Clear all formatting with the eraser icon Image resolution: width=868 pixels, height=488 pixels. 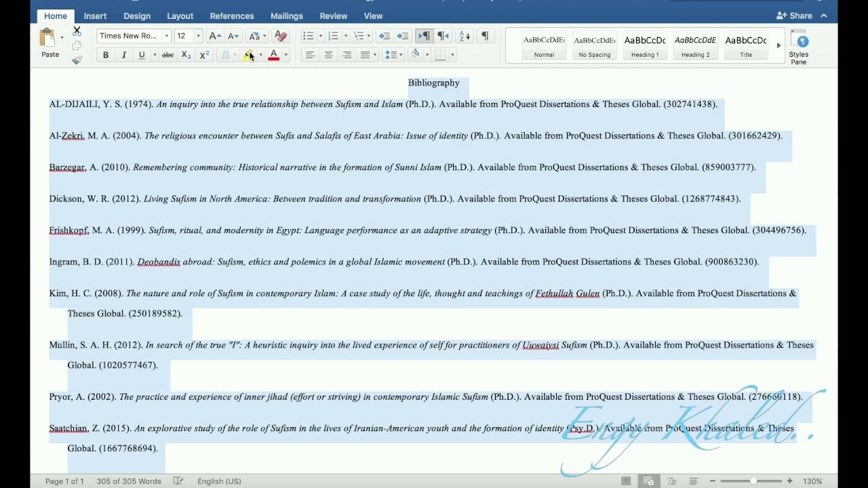pos(281,36)
